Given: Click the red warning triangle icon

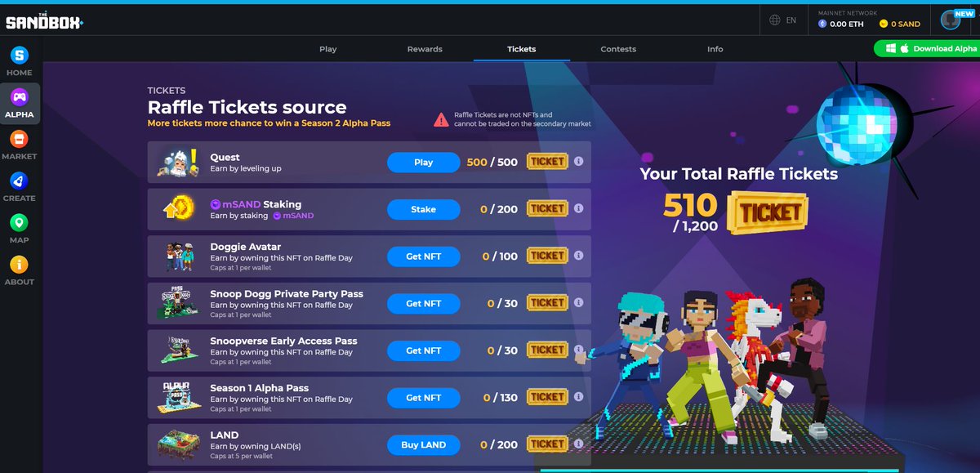Looking at the screenshot, I should tap(441, 119).
